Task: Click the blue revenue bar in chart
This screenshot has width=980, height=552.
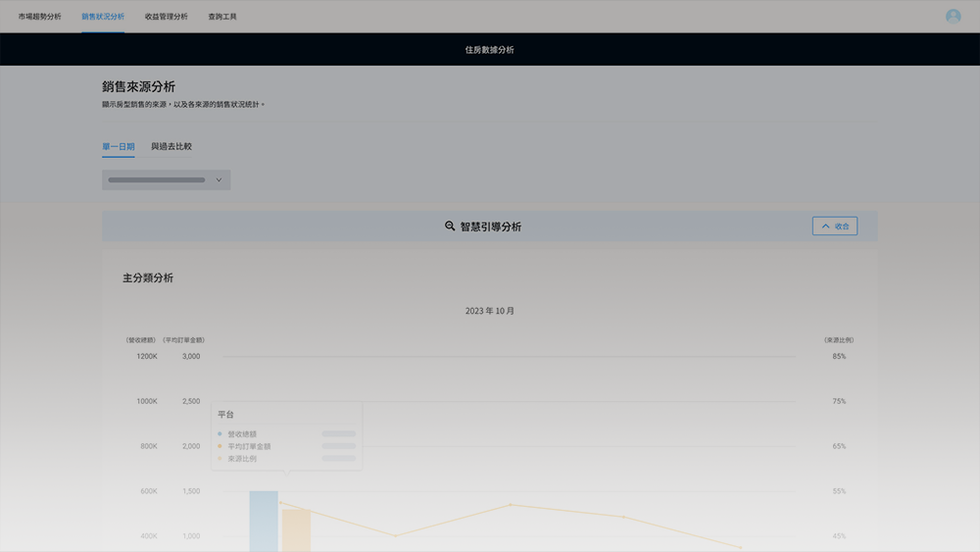Action: coord(264,521)
